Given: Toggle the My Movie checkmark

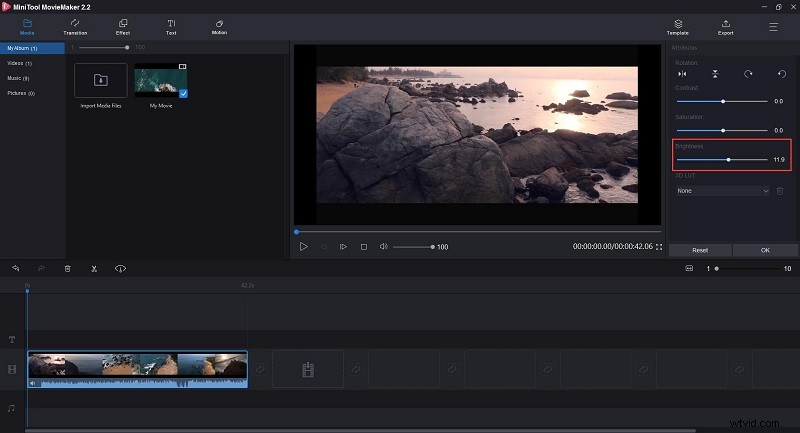Looking at the screenshot, I should [183, 94].
